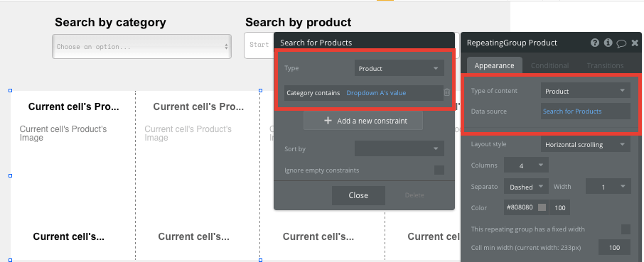The height and width of the screenshot is (262, 644).
Task: Delete the Category contains constraint trash icon
Action: [447, 93]
